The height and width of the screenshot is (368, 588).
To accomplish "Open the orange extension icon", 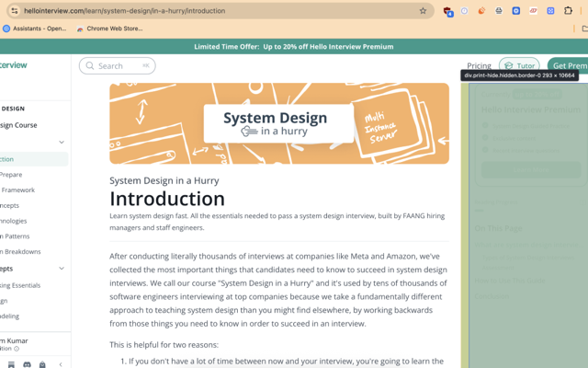I will (x=481, y=11).
